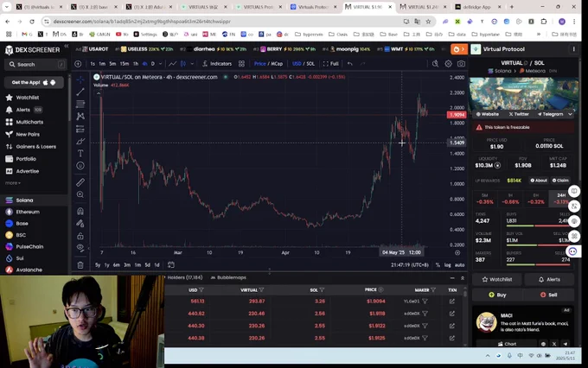Add the pair to Watchlist button
The width and height of the screenshot is (588, 368).
click(x=496, y=280)
